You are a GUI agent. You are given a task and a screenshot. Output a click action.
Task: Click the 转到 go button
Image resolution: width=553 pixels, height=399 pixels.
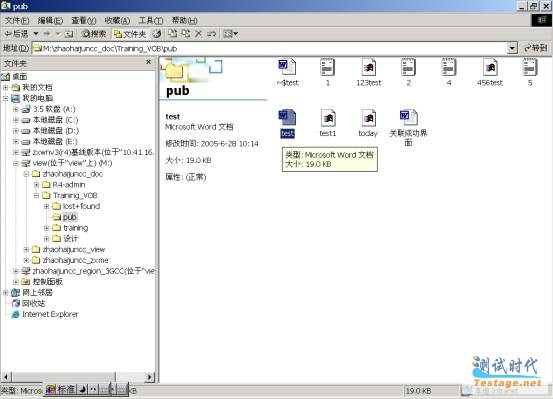tap(535, 48)
